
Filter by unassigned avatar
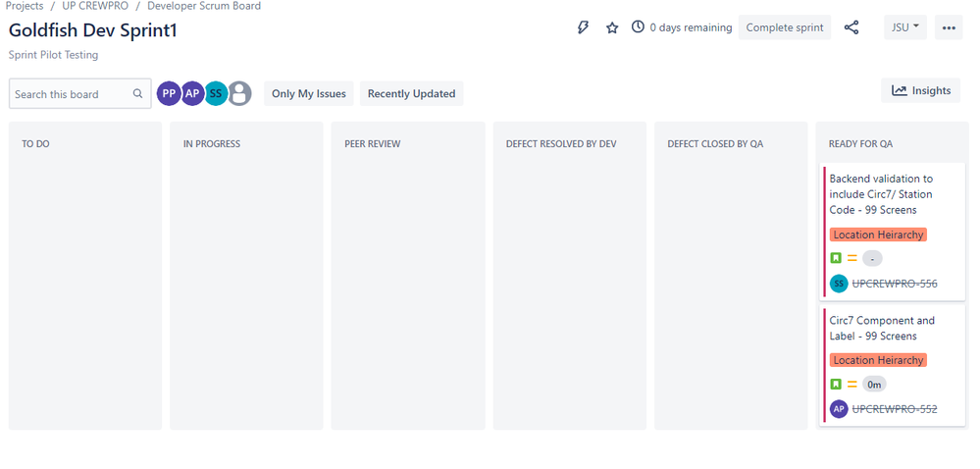tap(239, 93)
